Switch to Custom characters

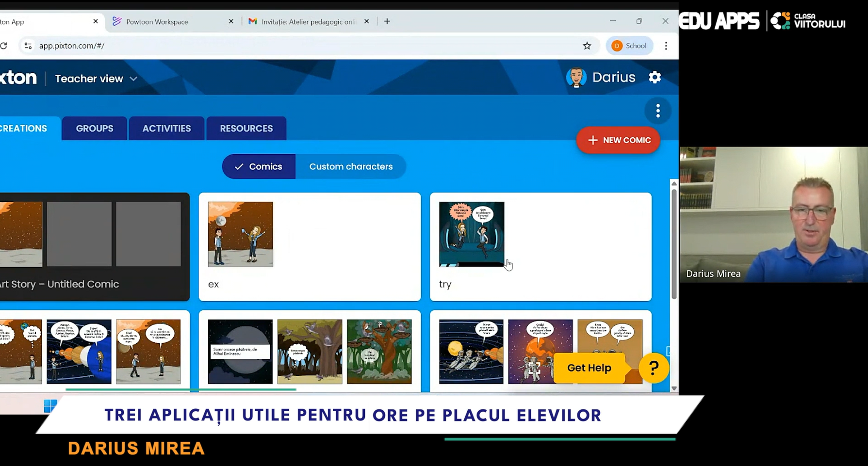[351, 166]
